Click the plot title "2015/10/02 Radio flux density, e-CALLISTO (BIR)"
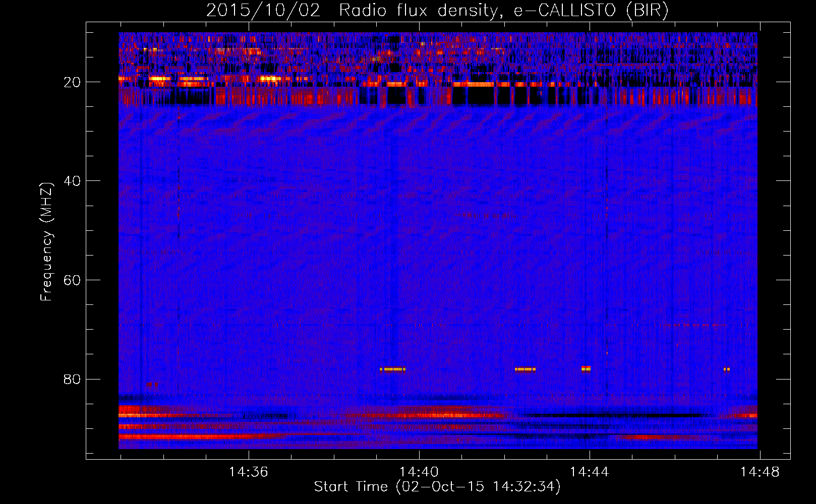This screenshot has width=816, height=504. pos(437,10)
